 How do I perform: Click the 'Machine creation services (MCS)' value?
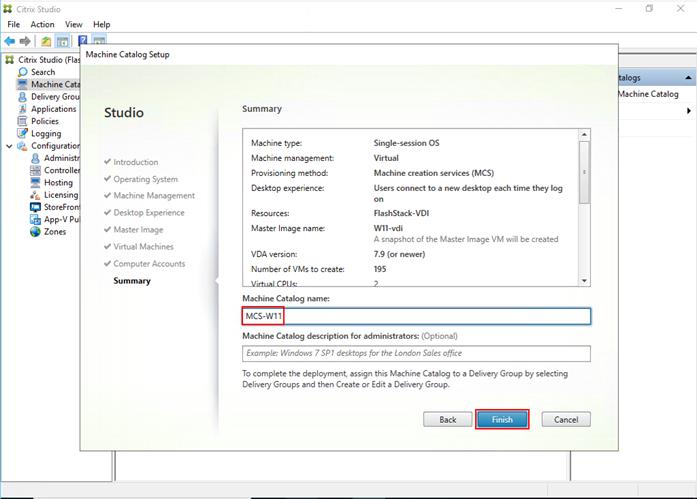(434, 173)
